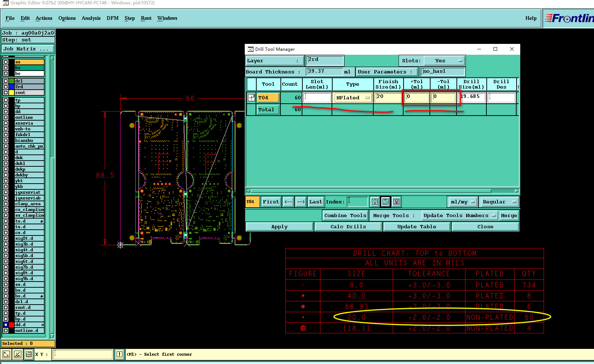Open the NPlated type dropdown

(352, 98)
